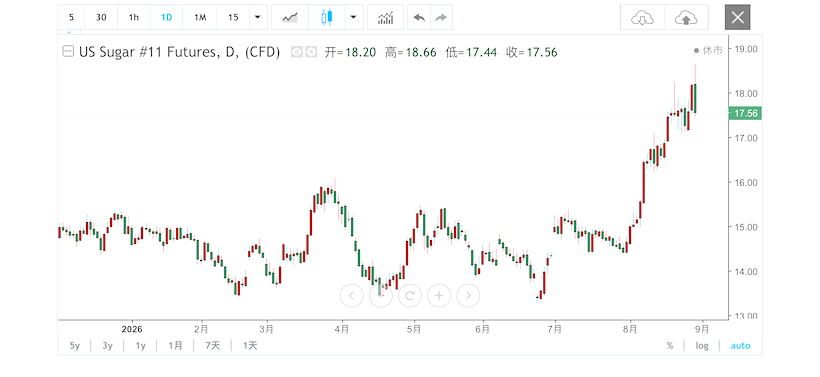Click the 4月 label on time axis

(342, 329)
